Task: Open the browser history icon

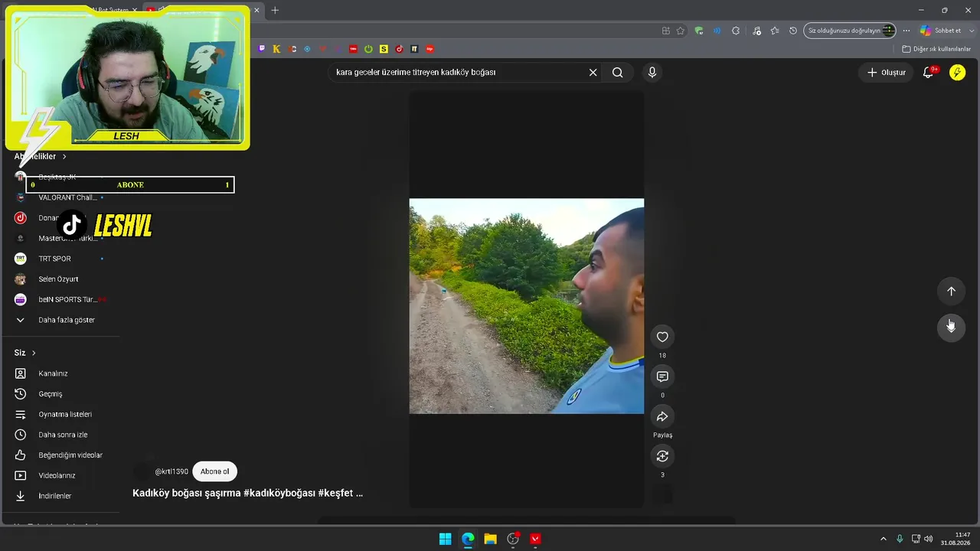Action: click(793, 31)
